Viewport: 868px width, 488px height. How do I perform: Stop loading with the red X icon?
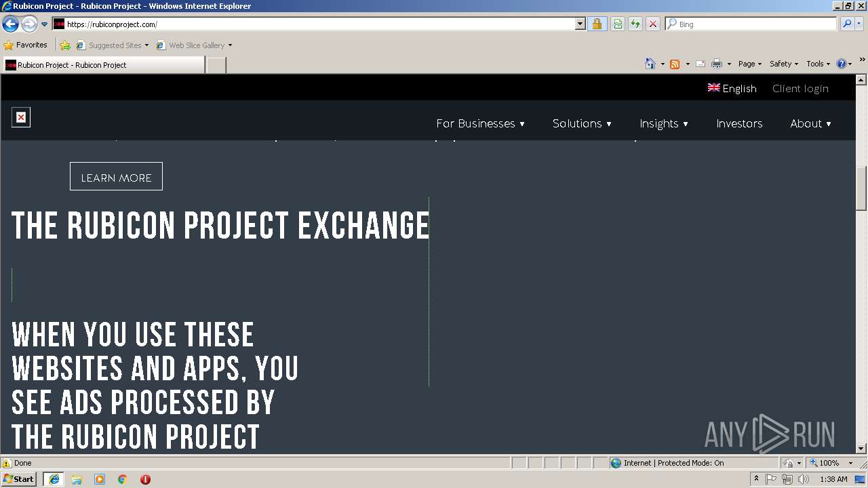[x=653, y=24]
